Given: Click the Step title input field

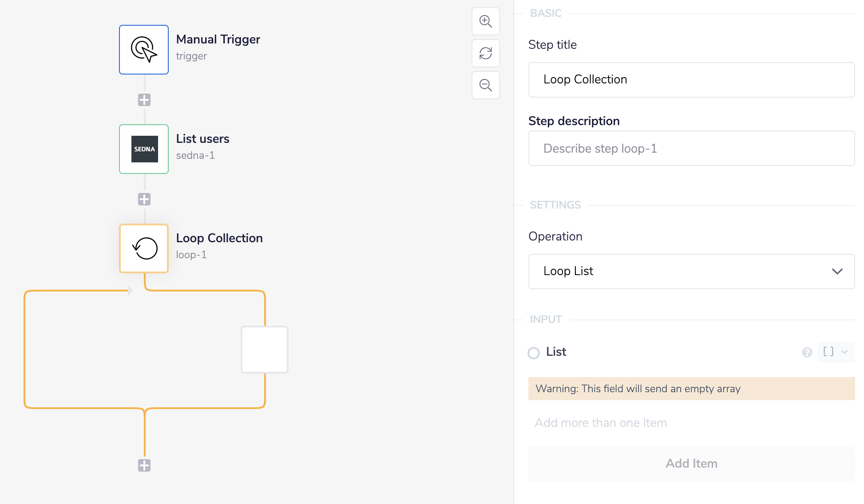Looking at the screenshot, I should point(691,80).
